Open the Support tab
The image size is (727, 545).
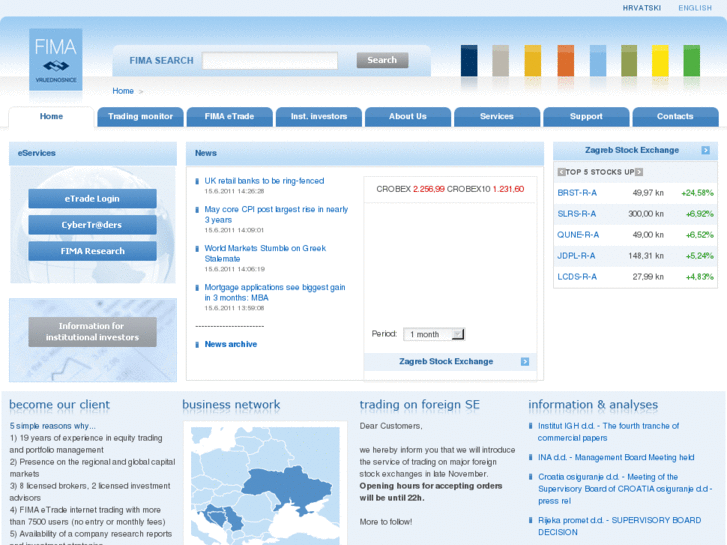[586, 117]
